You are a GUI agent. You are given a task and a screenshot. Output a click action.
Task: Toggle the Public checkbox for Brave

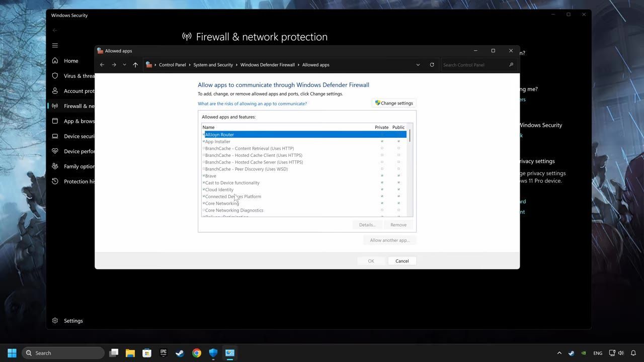398,176
